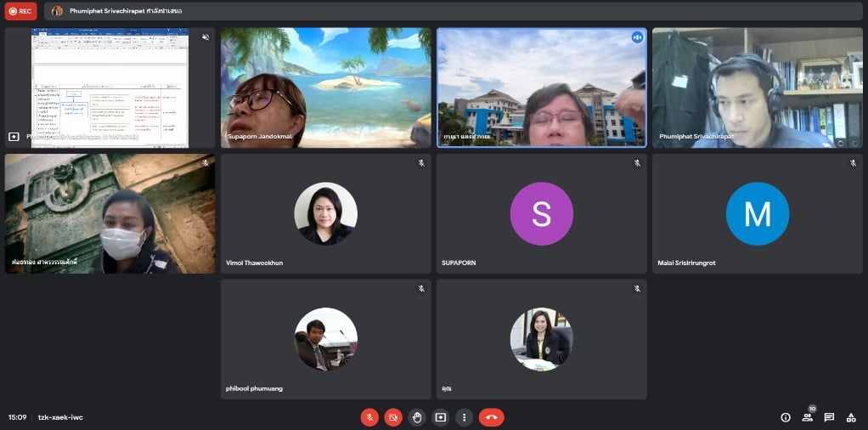
Task: Select the shared presentation screen tile
Action: coord(110,88)
